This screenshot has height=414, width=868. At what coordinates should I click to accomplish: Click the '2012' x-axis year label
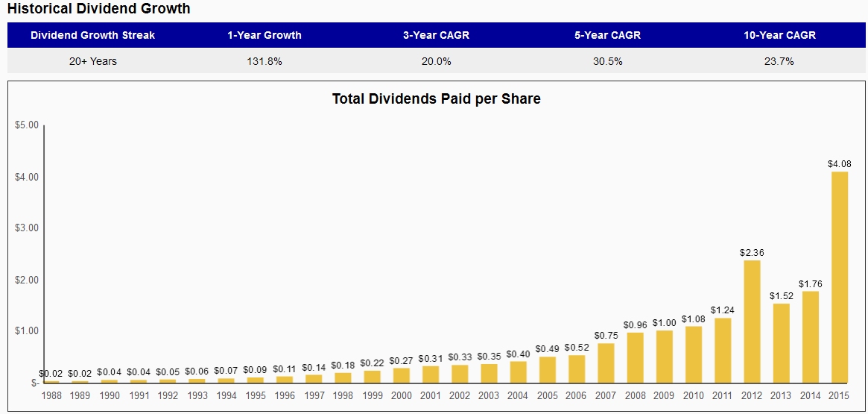[752, 395]
